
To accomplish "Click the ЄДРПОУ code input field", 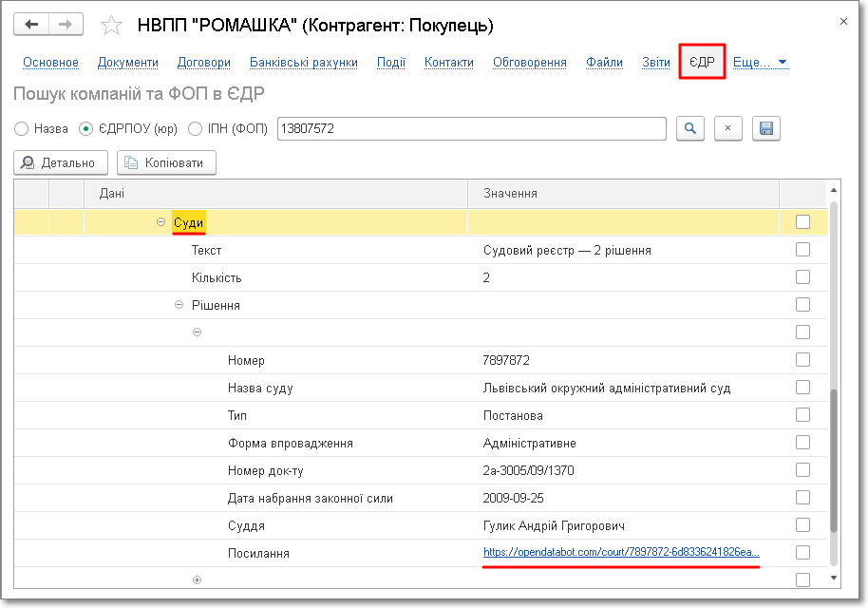I will click(x=471, y=128).
